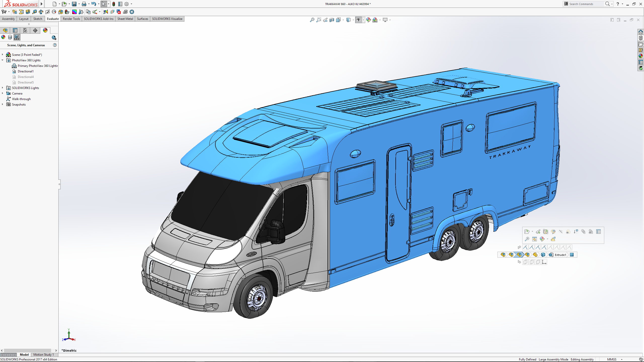Click the Rebuild traffic light icon
The image size is (644, 362).
pyautogui.click(x=114, y=4)
